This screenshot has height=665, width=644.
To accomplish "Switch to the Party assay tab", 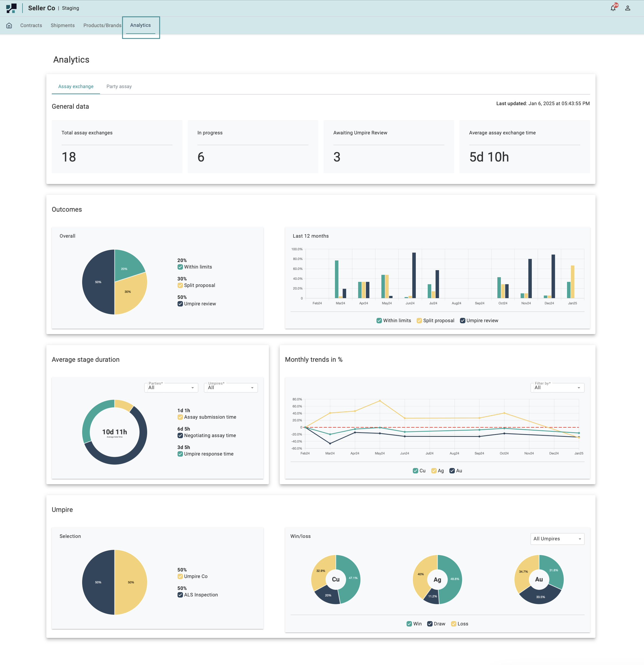I will [x=119, y=86].
